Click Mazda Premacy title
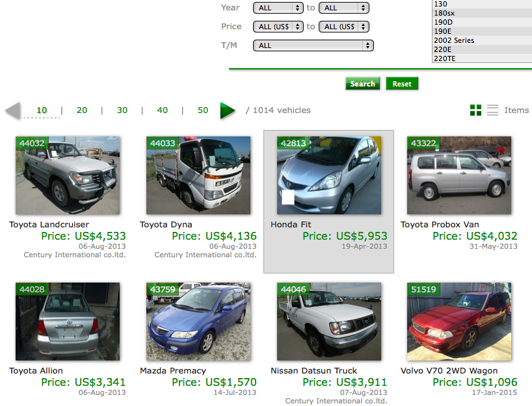Image resolution: width=532 pixels, height=406 pixels. [173, 371]
